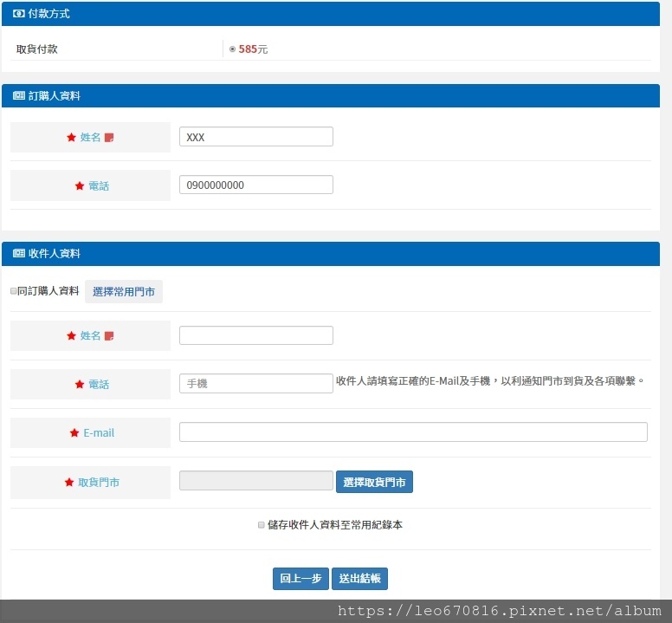
Task: Click the orderer phone field 0900000000
Action: 255,185
